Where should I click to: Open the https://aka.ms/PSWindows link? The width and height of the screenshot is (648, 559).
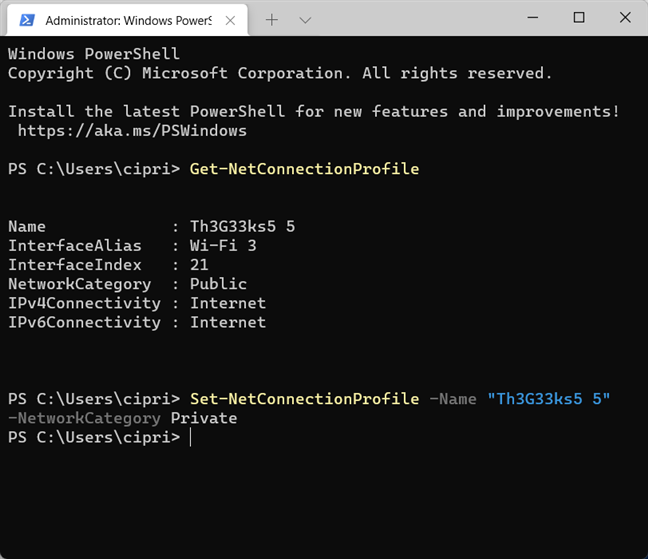tap(132, 131)
